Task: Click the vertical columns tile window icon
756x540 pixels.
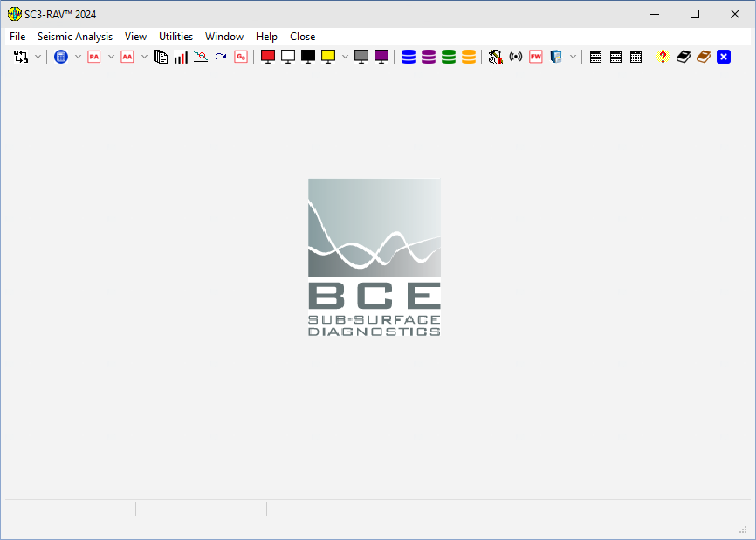Action: [636, 57]
